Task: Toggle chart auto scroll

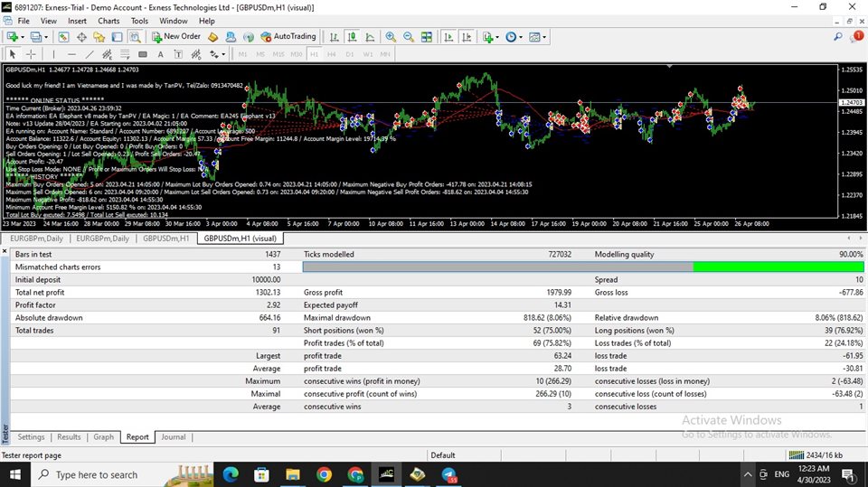Action: 448,37
